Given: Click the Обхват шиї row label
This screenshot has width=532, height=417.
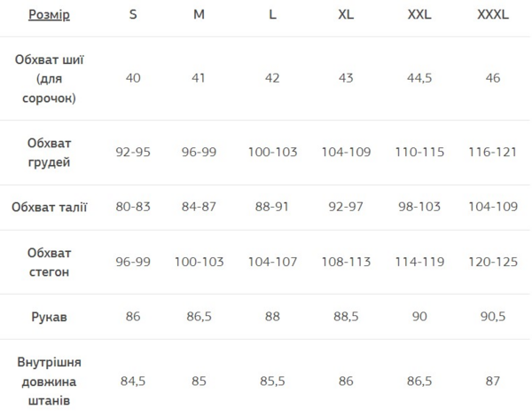Looking at the screenshot, I should (x=50, y=78).
